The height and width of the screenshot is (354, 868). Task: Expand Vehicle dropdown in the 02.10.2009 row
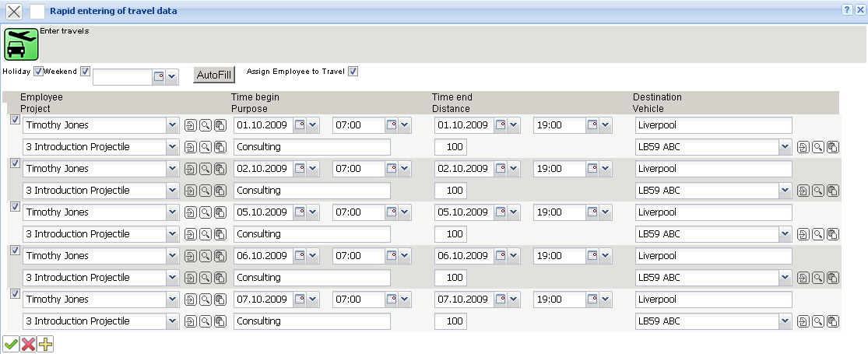784,191
